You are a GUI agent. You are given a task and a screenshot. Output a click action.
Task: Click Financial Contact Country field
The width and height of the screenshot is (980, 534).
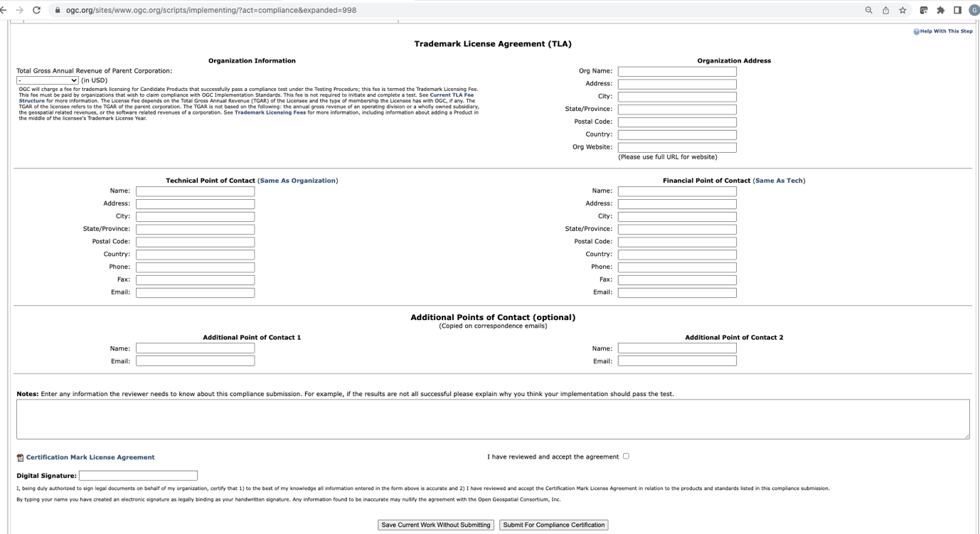[677, 255]
